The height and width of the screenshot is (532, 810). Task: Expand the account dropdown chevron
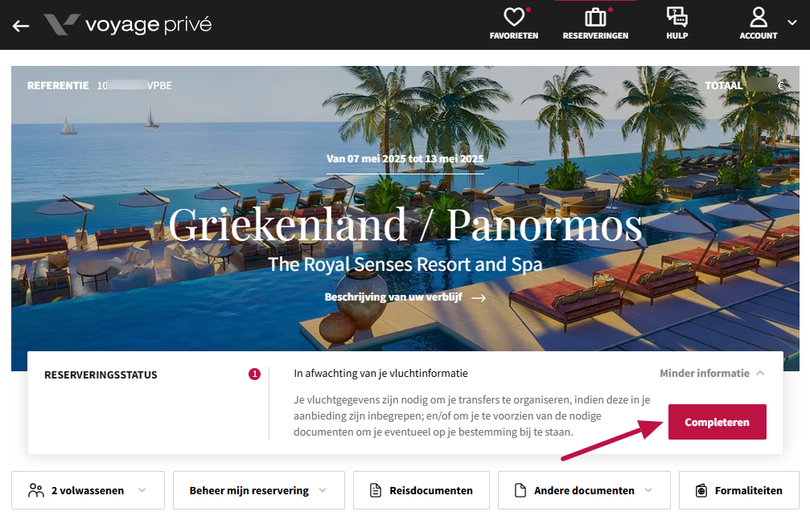792,23
